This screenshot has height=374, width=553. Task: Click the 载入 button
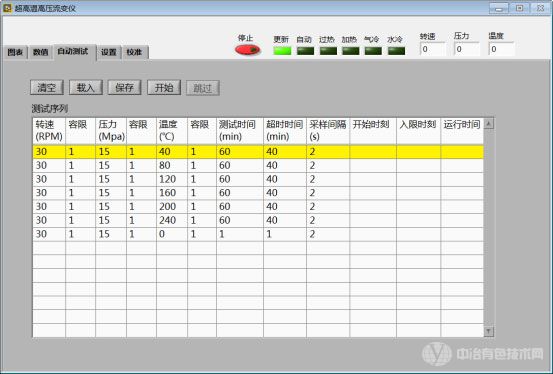coord(86,88)
